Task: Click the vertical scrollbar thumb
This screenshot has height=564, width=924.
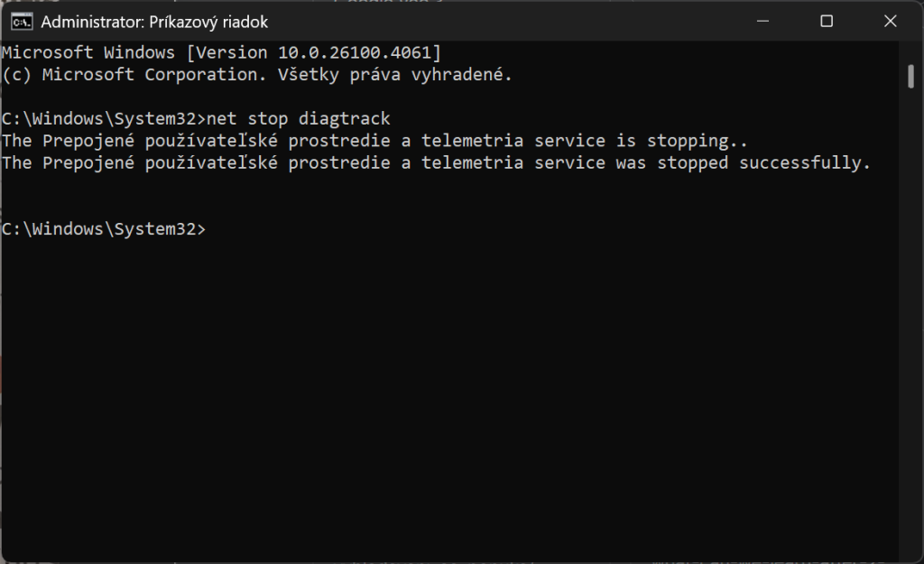Action: (910, 77)
